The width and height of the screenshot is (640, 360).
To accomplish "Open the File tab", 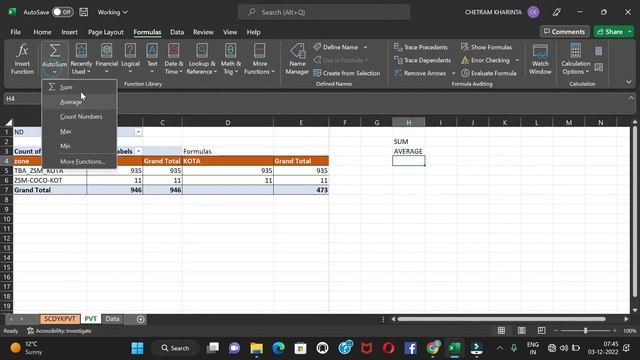I will coord(16,32).
